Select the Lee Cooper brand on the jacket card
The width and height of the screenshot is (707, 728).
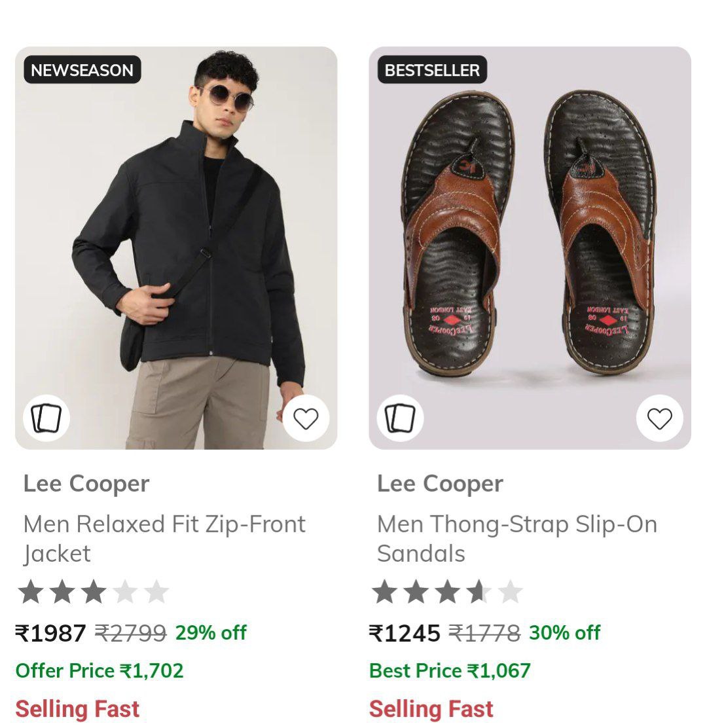(x=86, y=483)
